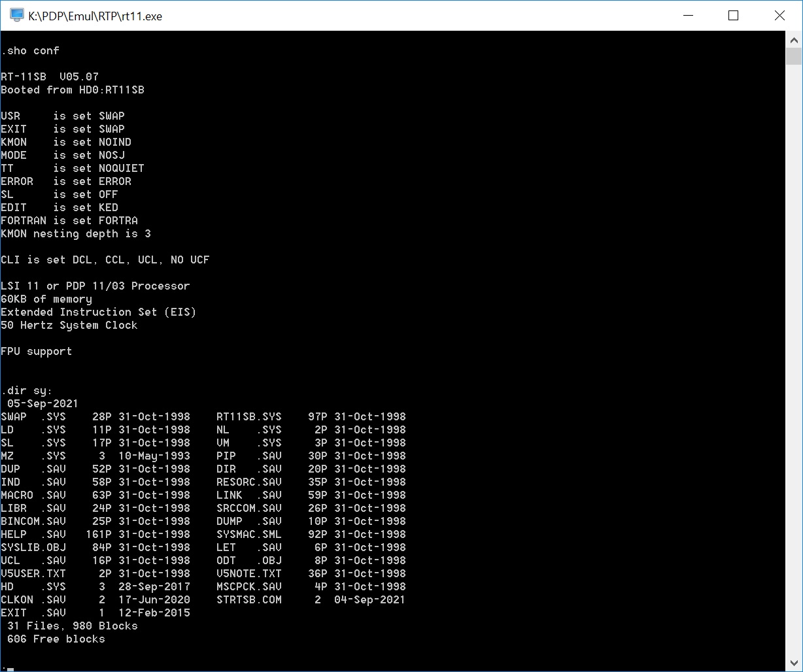This screenshot has height=672, width=803.
Task: Click the rt11.exe console icon in title bar
Action: point(16,16)
